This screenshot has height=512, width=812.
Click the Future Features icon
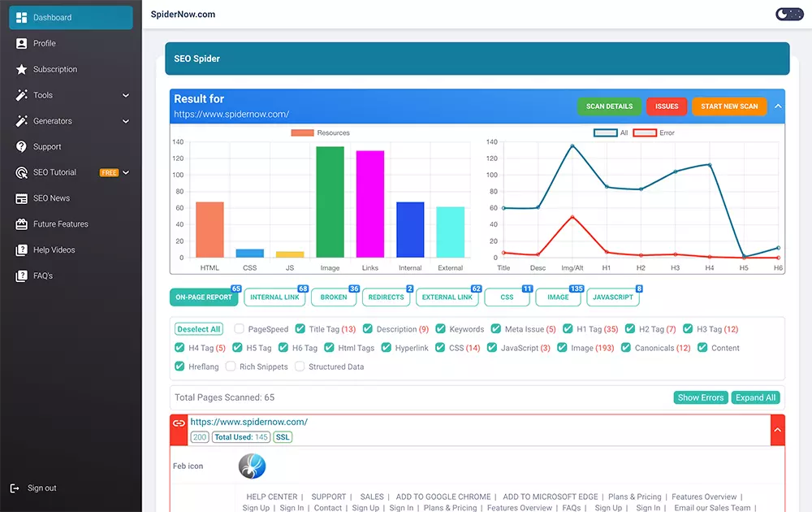pos(21,224)
